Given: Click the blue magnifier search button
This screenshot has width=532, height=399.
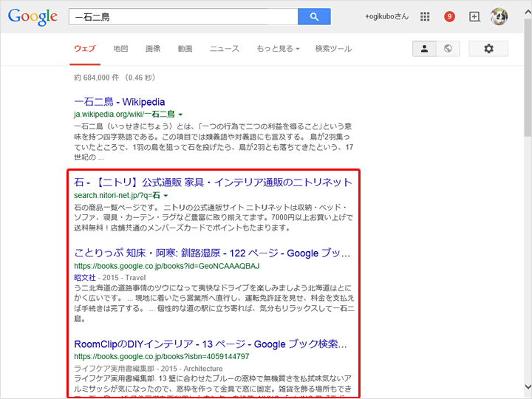Looking at the screenshot, I should [314, 16].
